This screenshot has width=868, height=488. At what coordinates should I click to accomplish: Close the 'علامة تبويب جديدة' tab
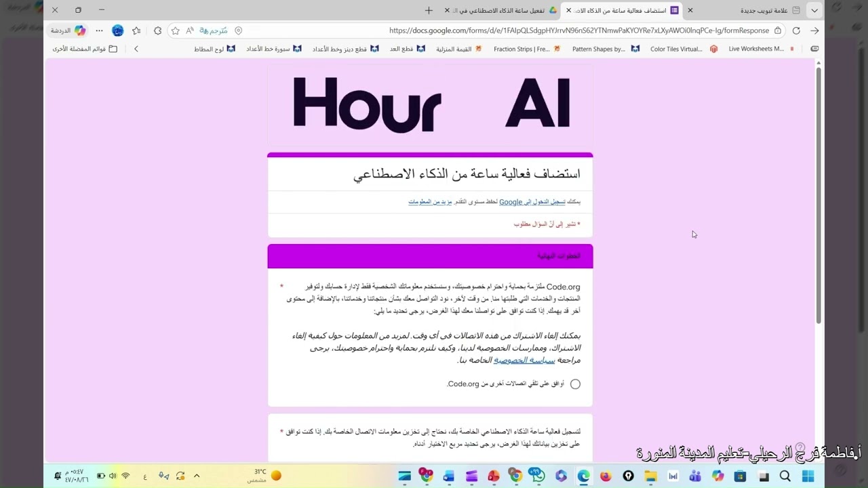(690, 10)
